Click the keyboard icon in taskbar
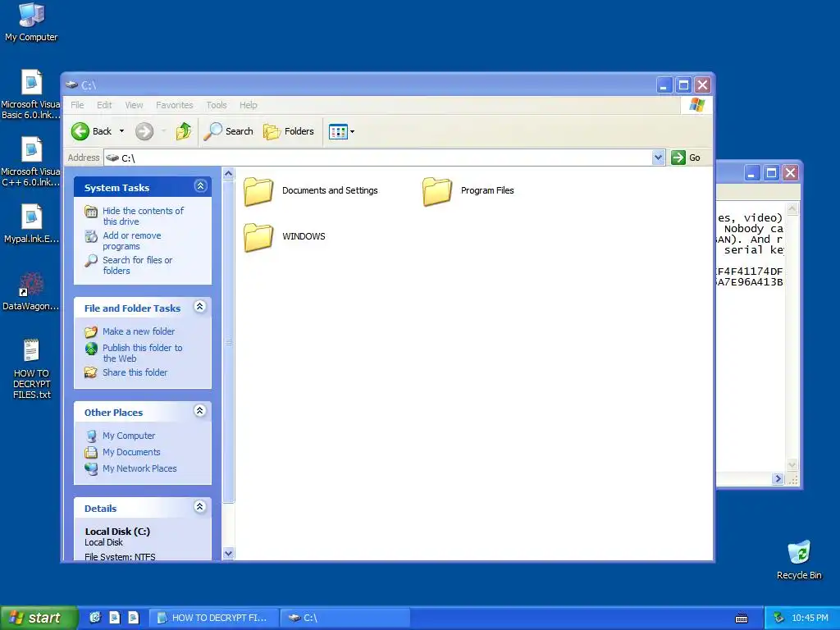The width and height of the screenshot is (840, 630). (x=742, y=619)
